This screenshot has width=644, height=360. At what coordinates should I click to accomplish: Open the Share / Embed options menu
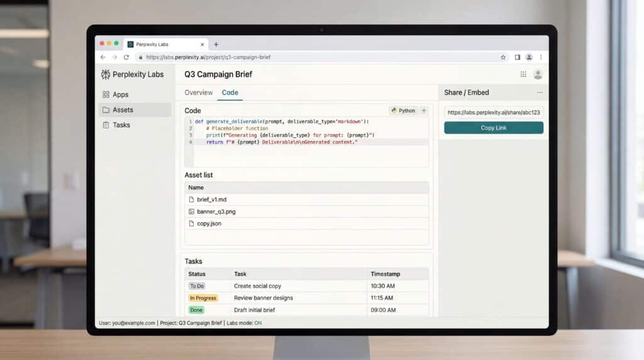click(540, 93)
